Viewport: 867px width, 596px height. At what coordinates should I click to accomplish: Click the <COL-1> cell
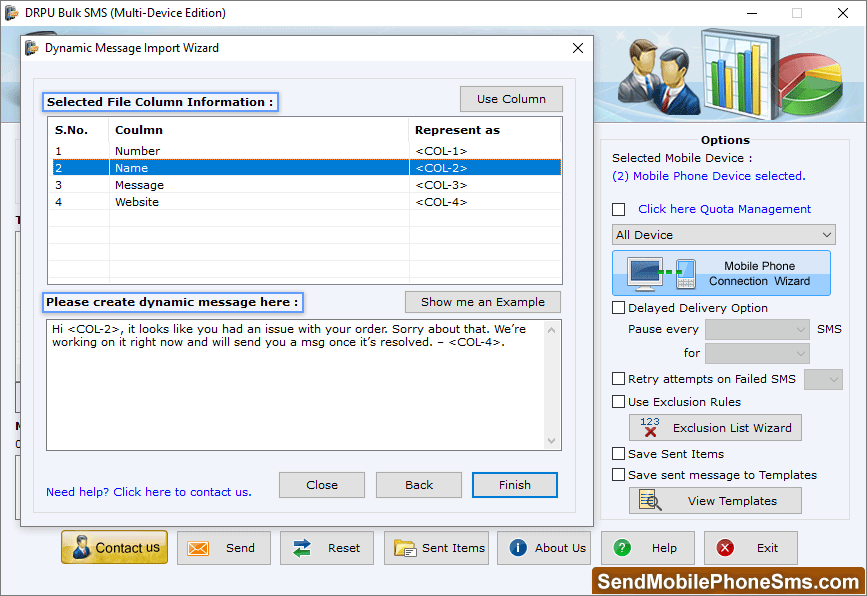441,151
